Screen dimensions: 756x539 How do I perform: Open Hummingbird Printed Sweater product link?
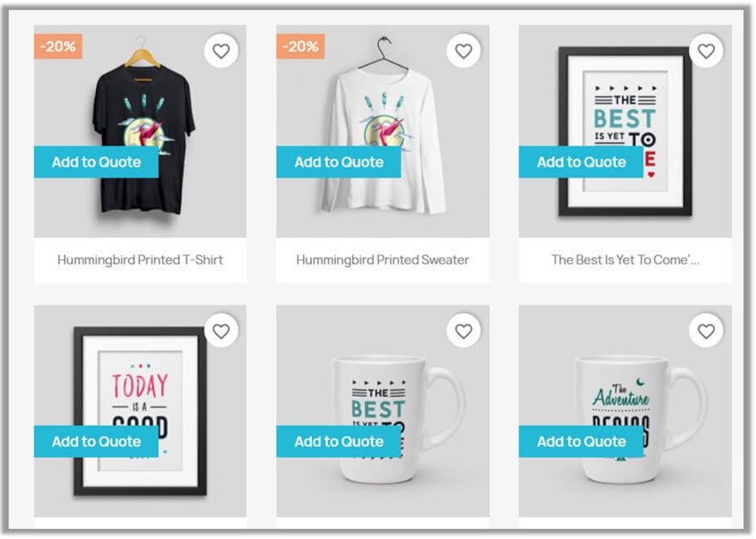[x=383, y=260]
